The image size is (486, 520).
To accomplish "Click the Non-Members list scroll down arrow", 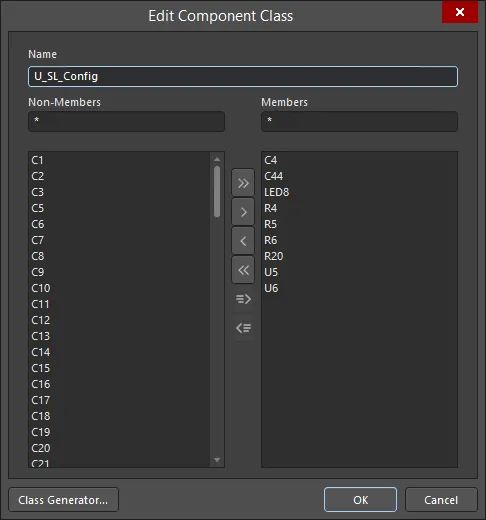I will 217,460.
